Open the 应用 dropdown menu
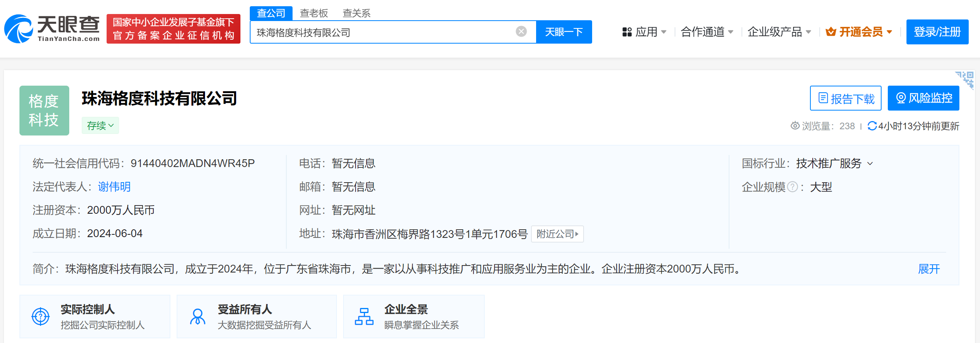This screenshot has height=343, width=980. coord(645,32)
